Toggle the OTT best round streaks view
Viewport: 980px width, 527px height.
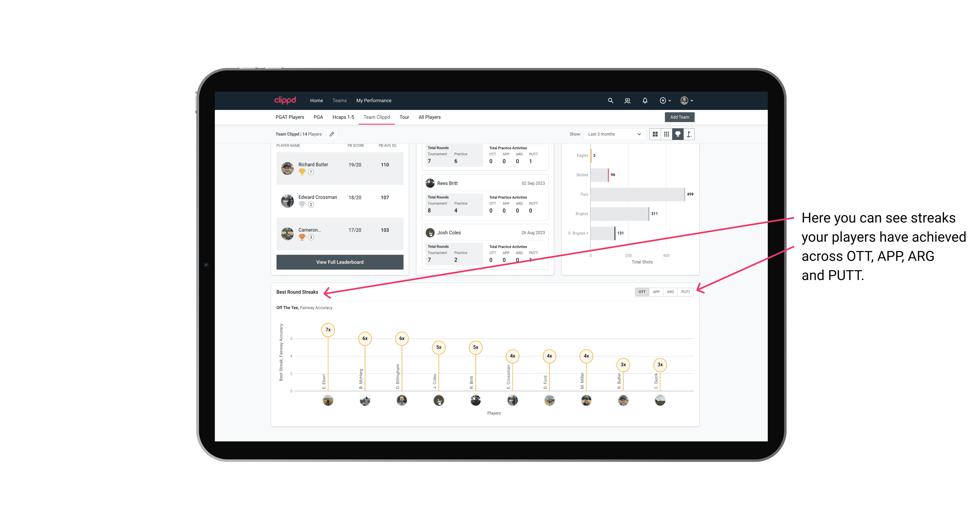[x=642, y=291]
